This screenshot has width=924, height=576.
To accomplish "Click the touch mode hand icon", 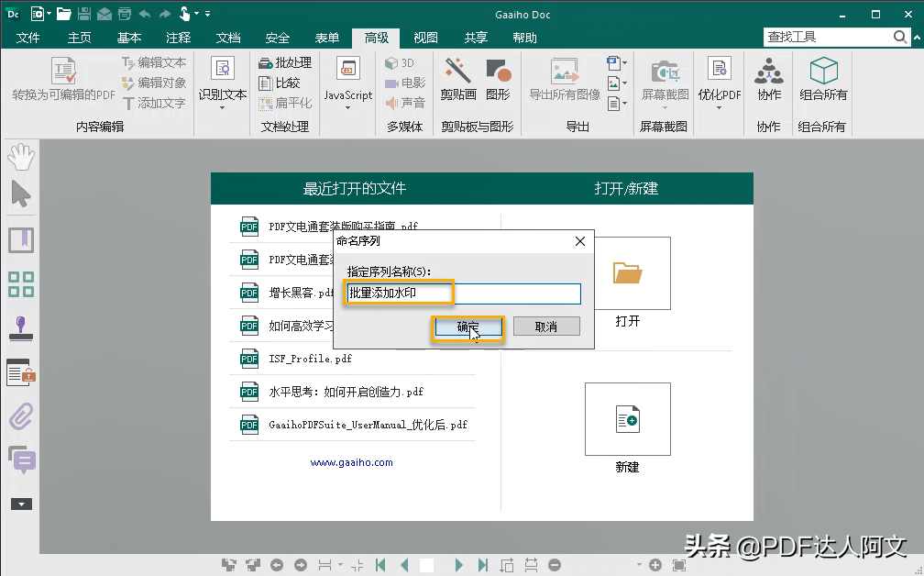I will 184,14.
